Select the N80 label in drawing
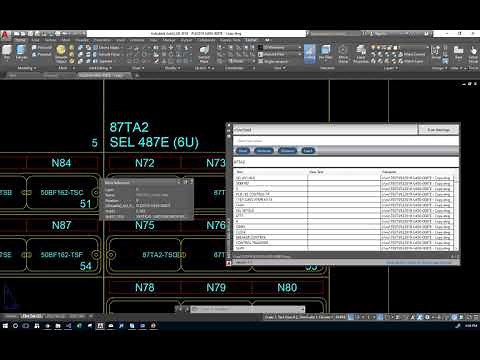 tap(287, 287)
